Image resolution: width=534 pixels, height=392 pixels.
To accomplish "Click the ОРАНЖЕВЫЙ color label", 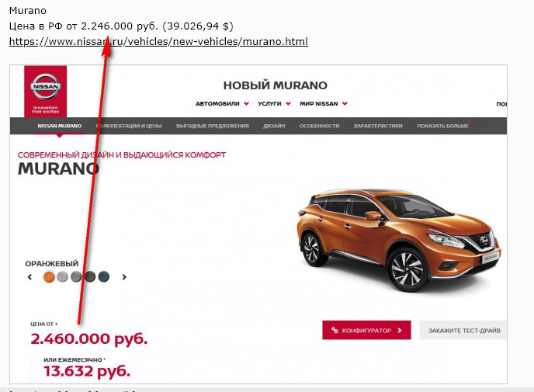I will [x=52, y=264].
